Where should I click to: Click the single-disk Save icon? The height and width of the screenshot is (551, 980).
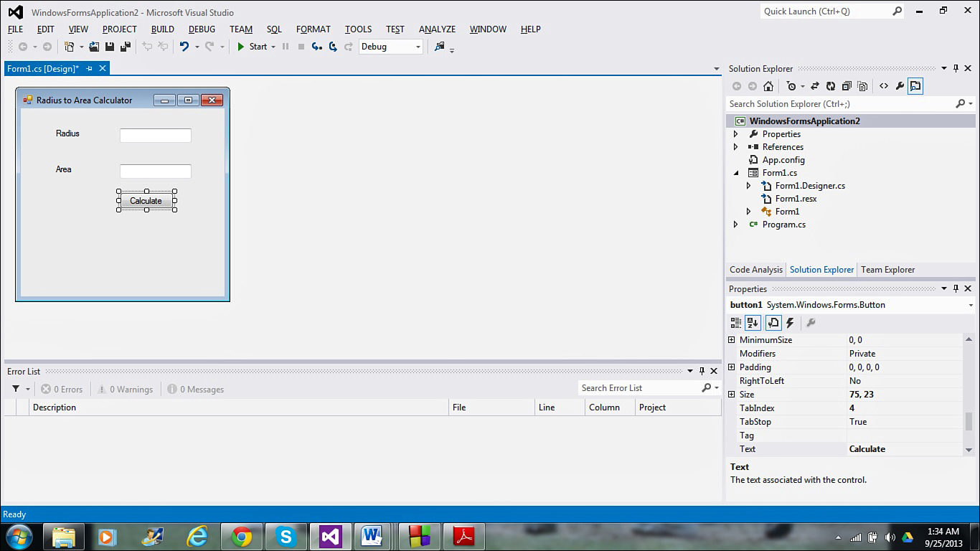click(110, 47)
